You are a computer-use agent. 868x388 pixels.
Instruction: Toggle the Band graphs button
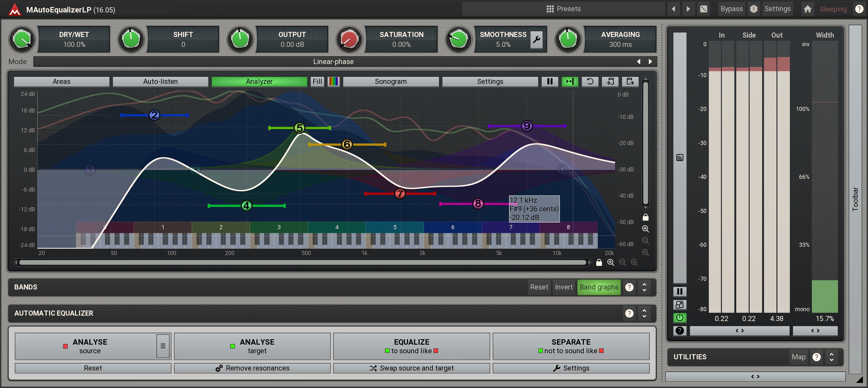click(x=599, y=287)
